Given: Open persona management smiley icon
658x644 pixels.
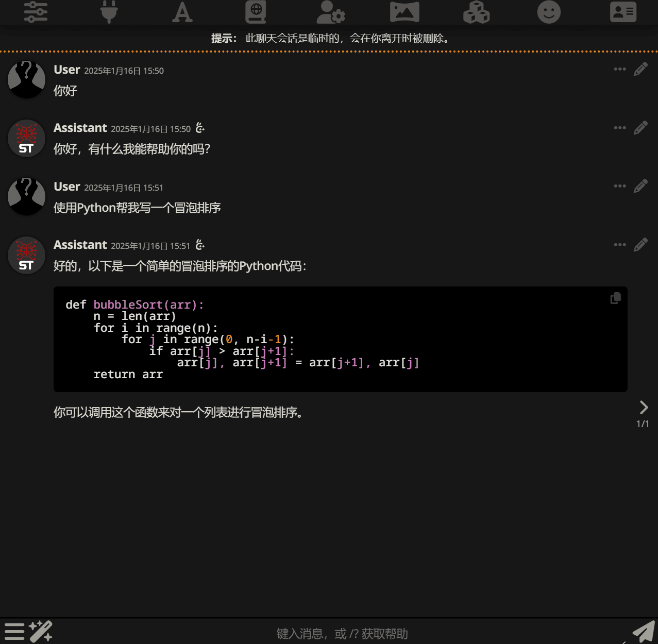Looking at the screenshot, I should (549, 12).
